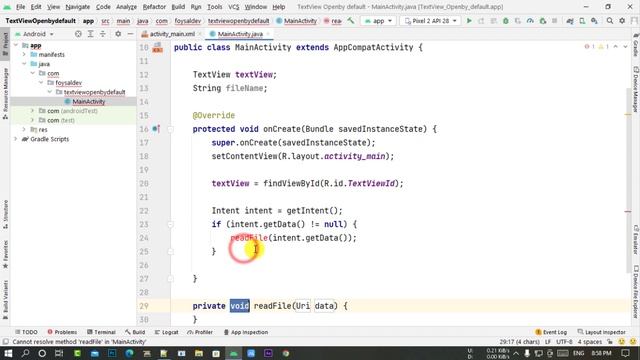Toggle the Emulator right side tab
The height and width of the screenshot is (360, 640).
[636, 240]
